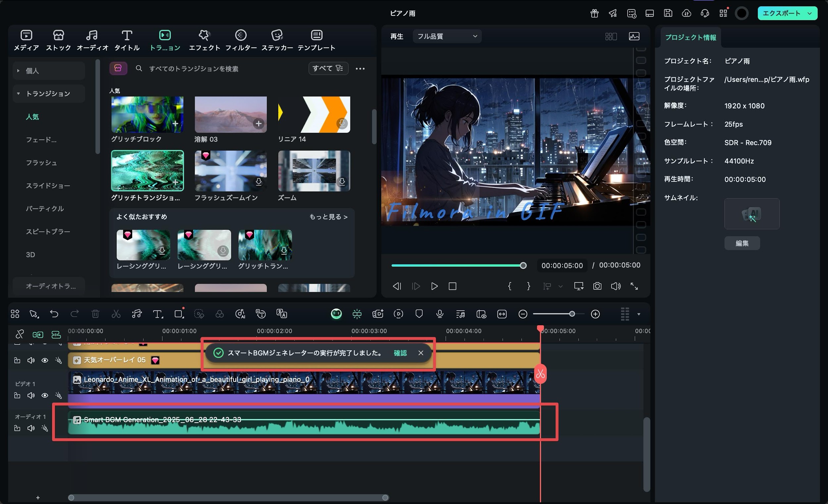Step back one frame

click(x=397, y=287)
